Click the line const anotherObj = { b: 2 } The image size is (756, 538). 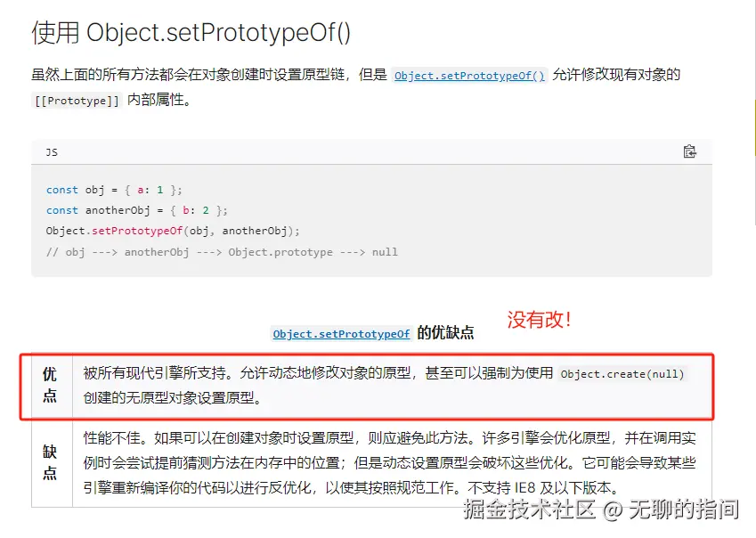coord(137,210)
